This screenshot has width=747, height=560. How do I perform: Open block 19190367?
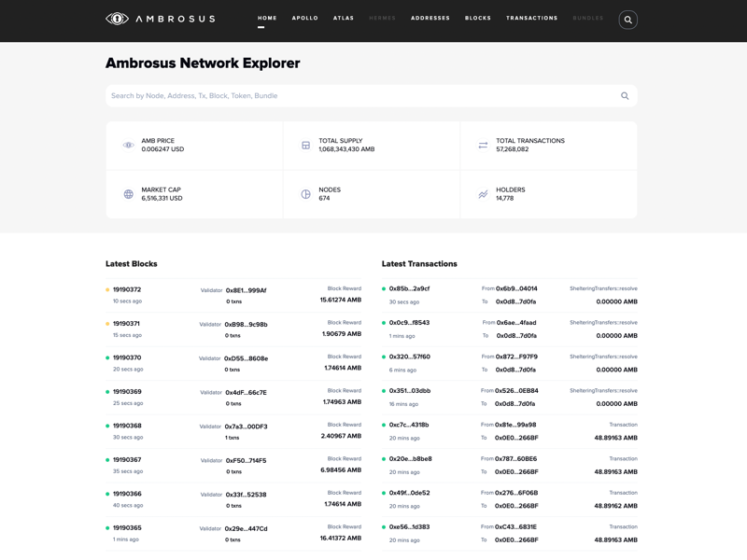coord(127,459)
